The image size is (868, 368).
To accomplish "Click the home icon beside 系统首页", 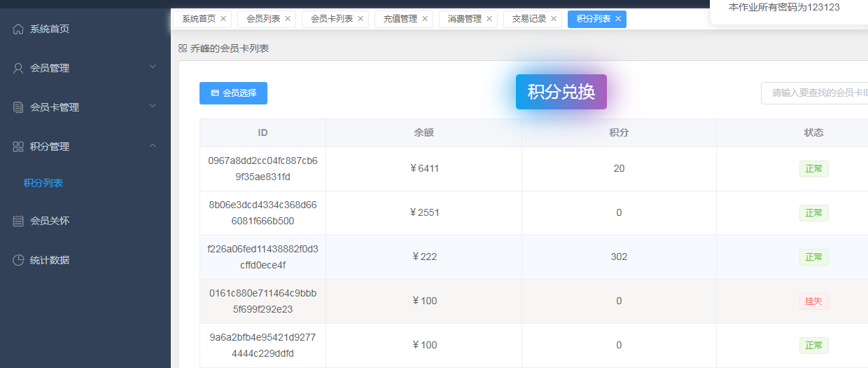I will pyautogui.click(x=18, y=29).
